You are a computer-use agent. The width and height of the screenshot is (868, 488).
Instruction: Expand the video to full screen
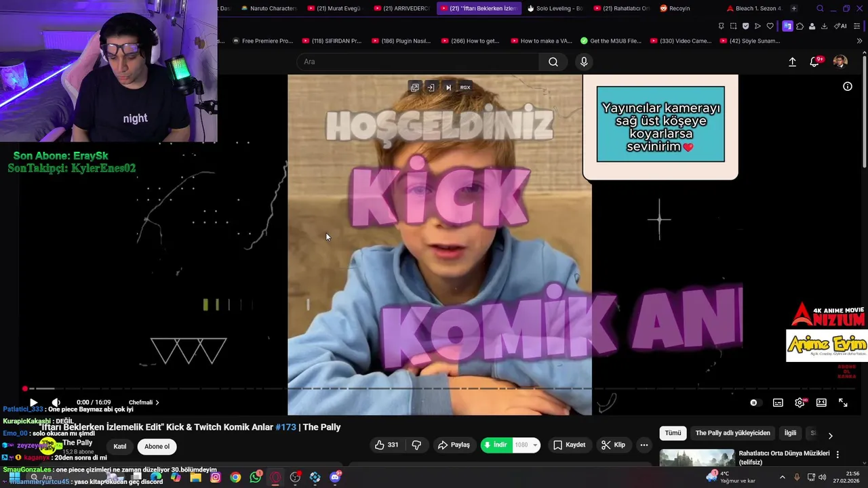tap(843, 403)
